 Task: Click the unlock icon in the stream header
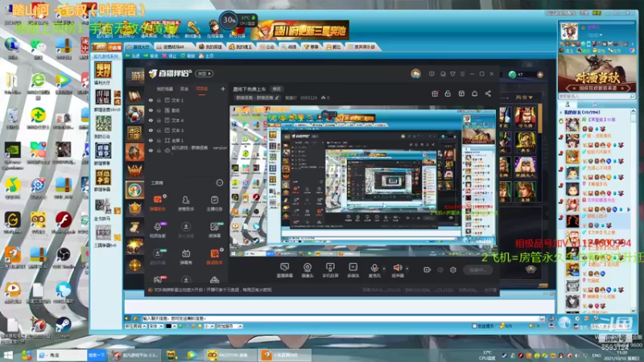pos(448,93)
